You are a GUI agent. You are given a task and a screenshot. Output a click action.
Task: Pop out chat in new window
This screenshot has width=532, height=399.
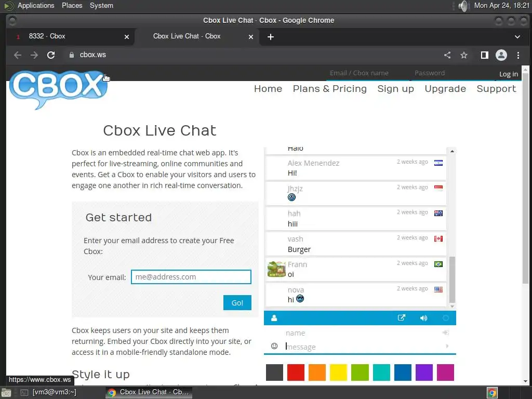click(402, 318)
